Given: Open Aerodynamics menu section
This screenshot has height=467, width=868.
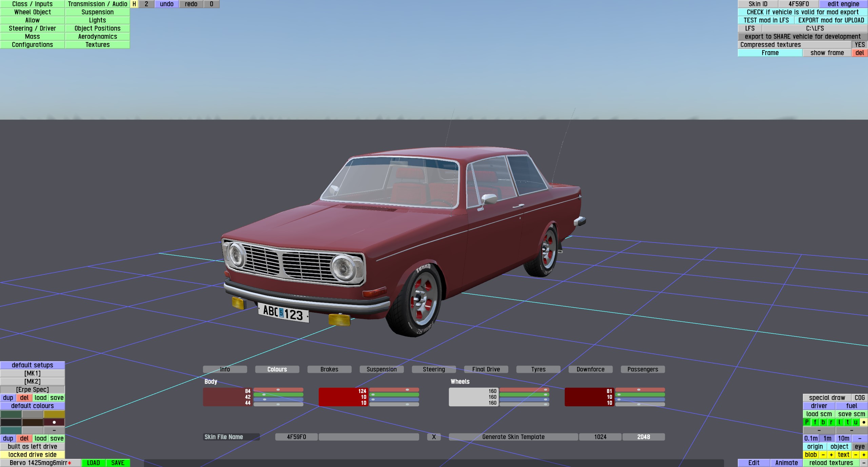Looking at the screenshot, I should [97, 37].
